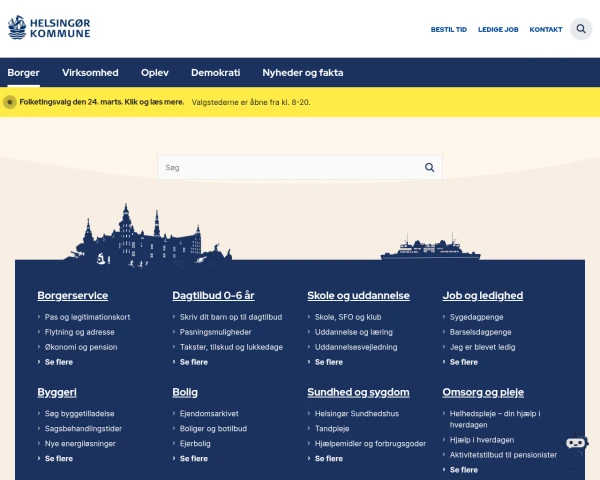Open the Borgerservice heading
Image resolution: width=600 pixels, height=480 pixels.
[73, 296]
